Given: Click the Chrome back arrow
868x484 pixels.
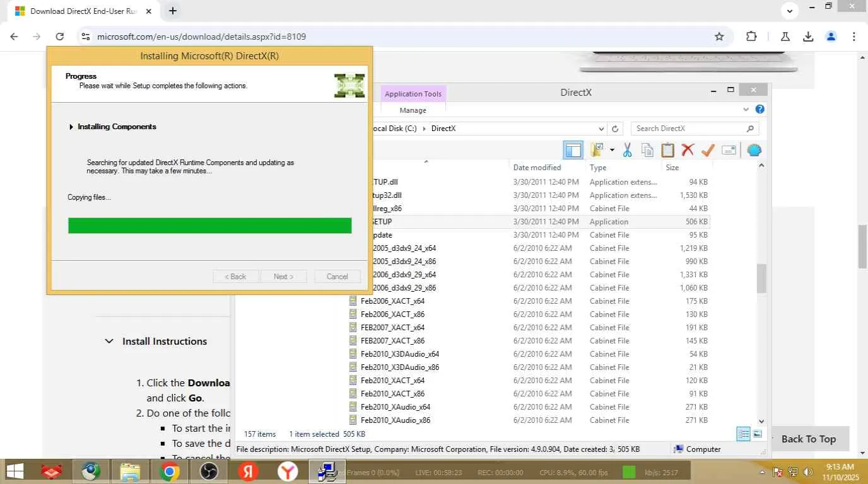Looking at the screenshot, I should 14,37.
